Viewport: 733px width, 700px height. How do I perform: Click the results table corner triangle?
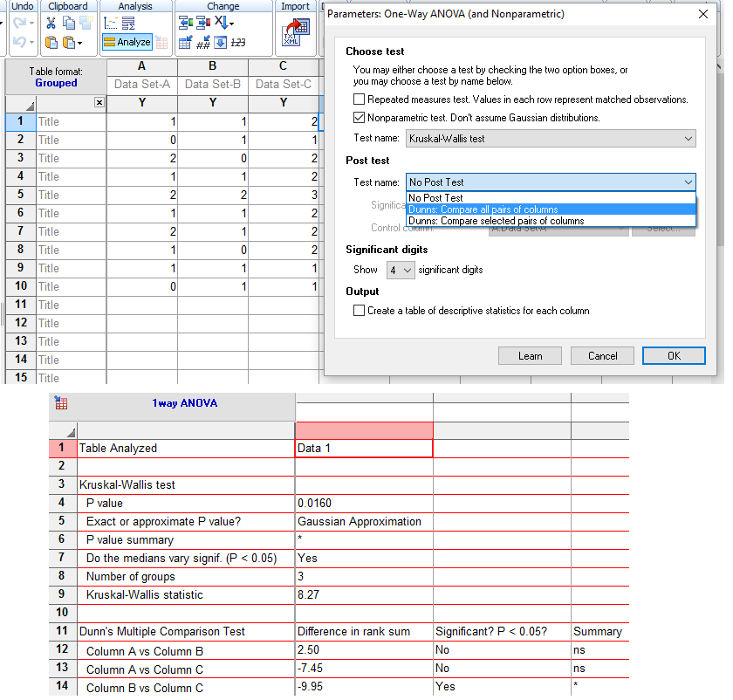point(71,432)
